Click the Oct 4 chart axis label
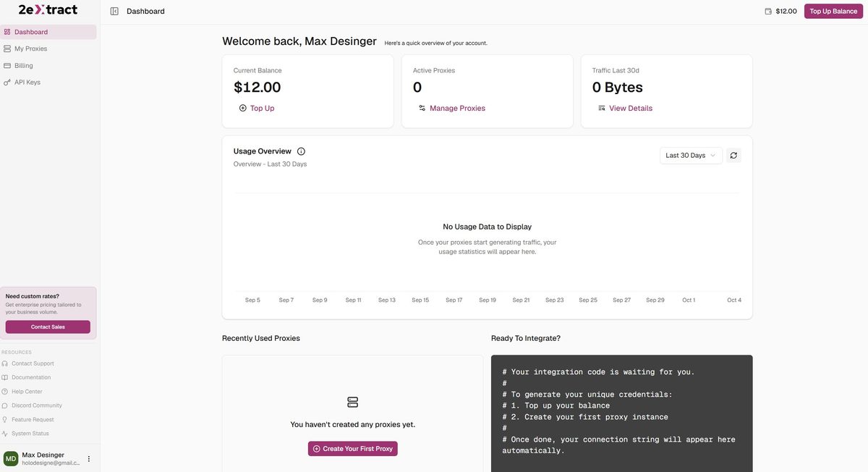The width and height of the screenshot is (868, 472). tap(734, 300)
